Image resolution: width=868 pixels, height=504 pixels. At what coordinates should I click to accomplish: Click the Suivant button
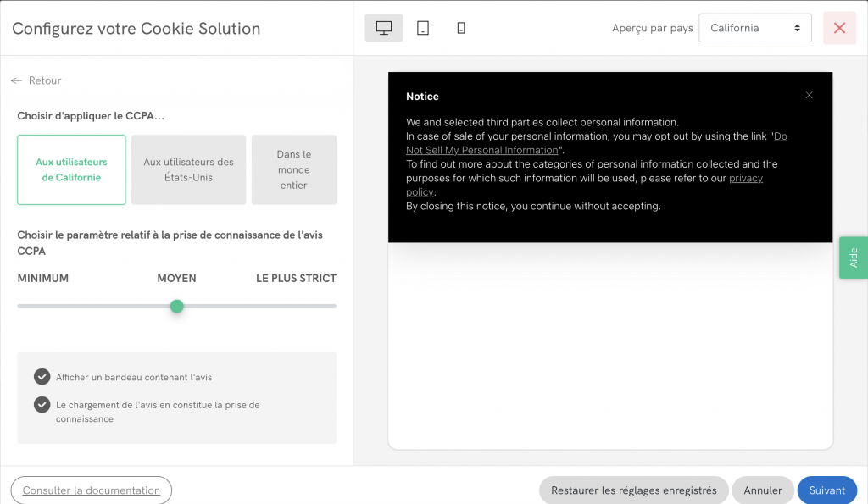click(x=826, y=490)
